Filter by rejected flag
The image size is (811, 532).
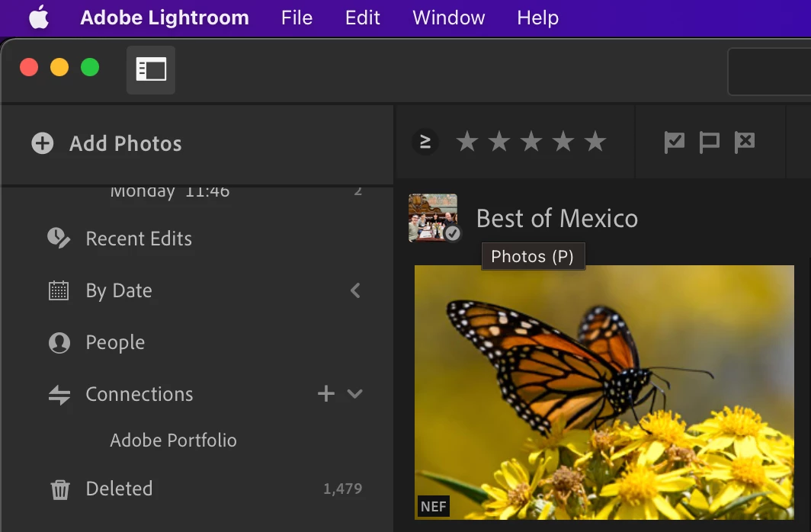point(744,143)
